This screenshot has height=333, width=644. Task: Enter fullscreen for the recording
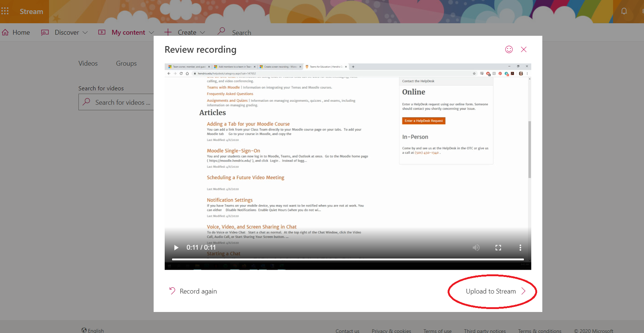498,248
